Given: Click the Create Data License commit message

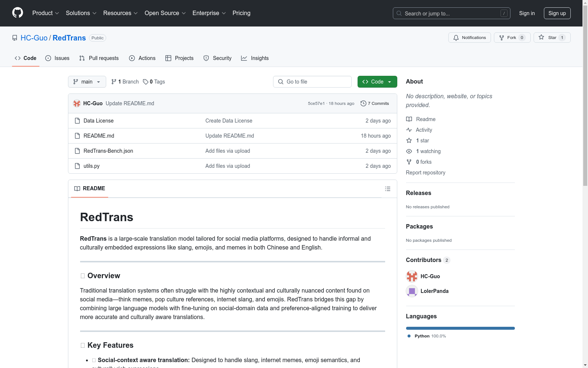Looking at the screenshot, I should [x=229, y=121].
